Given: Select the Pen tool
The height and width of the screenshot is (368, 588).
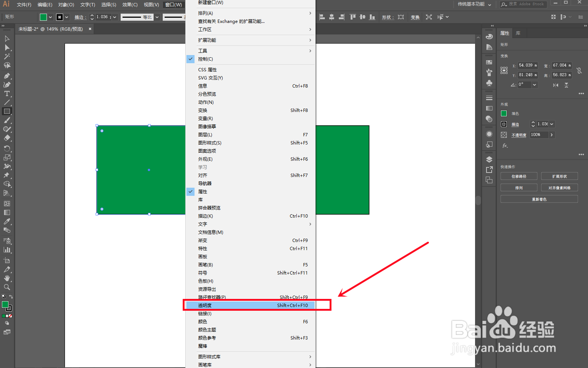Looking at the screenshot, I should point(7,76).
